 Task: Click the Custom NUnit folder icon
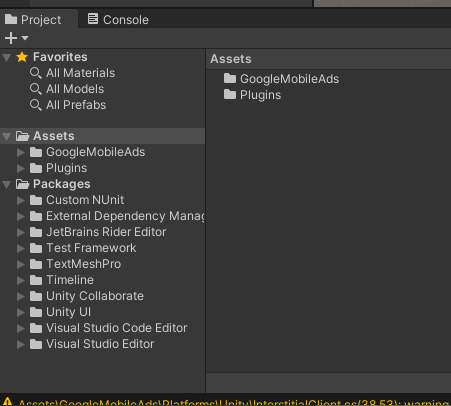pos(36,200)
